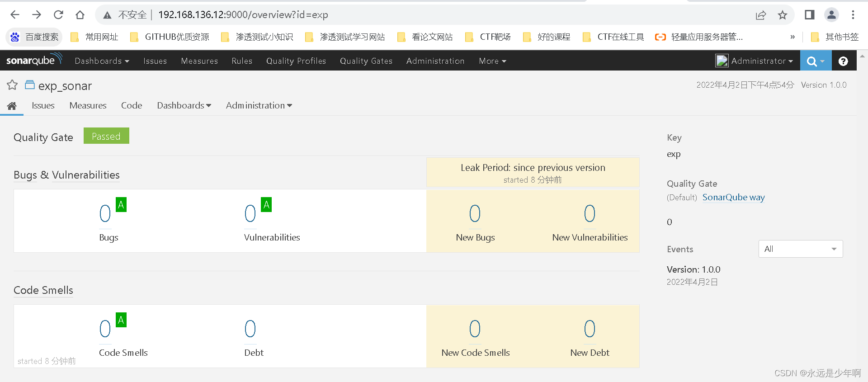The width and height of the screenshot is (868, 382).
Task: Click the browser forward arrow
Action: click(37, 15)
